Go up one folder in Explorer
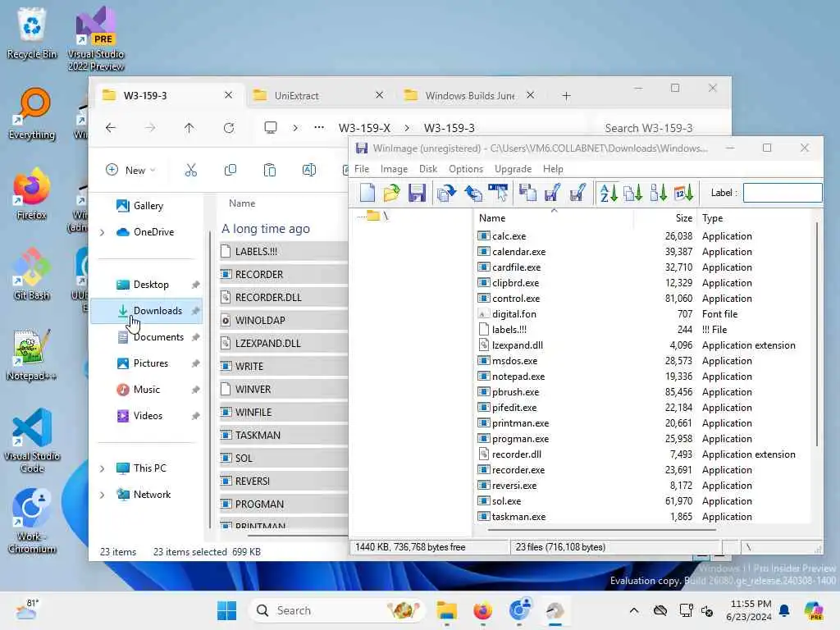Screen dimensions: 840x630 tap(189, 127)
